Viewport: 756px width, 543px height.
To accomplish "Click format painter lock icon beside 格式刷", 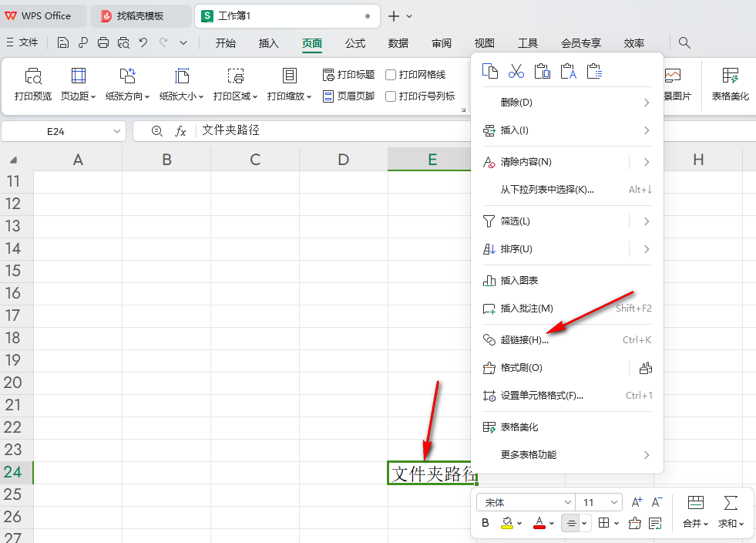I will click(646, 368).
